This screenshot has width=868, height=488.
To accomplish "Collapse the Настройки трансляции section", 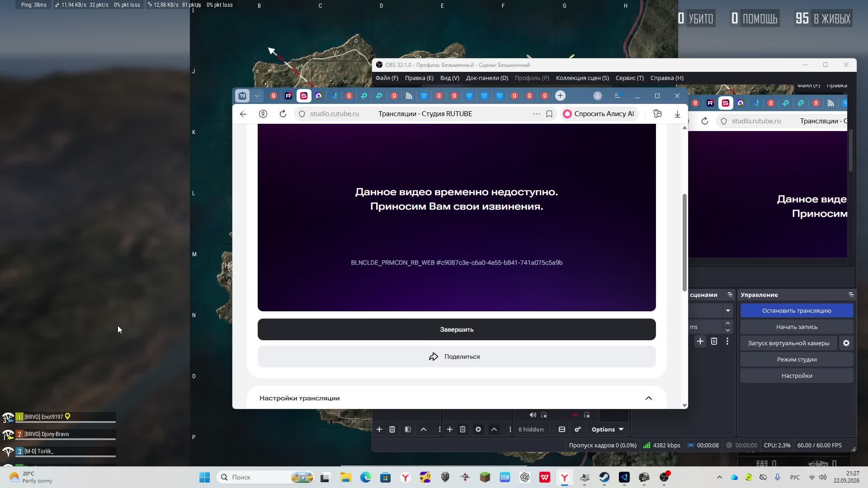I will click(648, 398).
